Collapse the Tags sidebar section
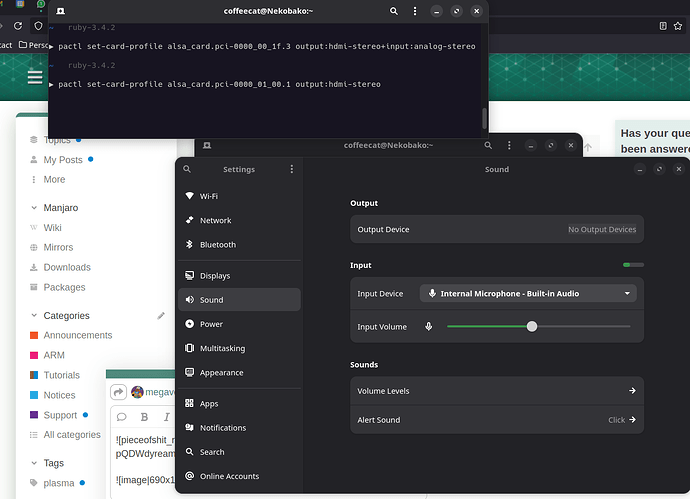The width and height of the screenshot is (690, 499). [x=34, y=463]
